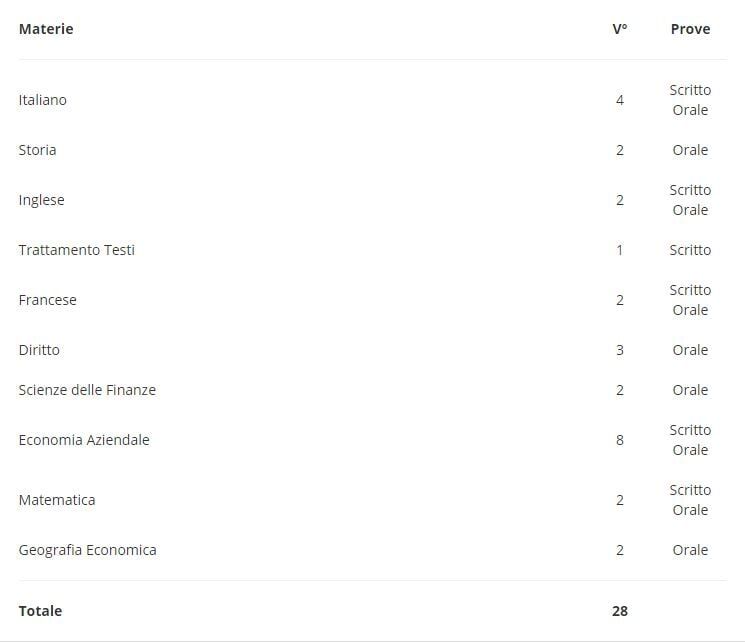
Task: Select the Diritto subject label
Action: point(39,350)
